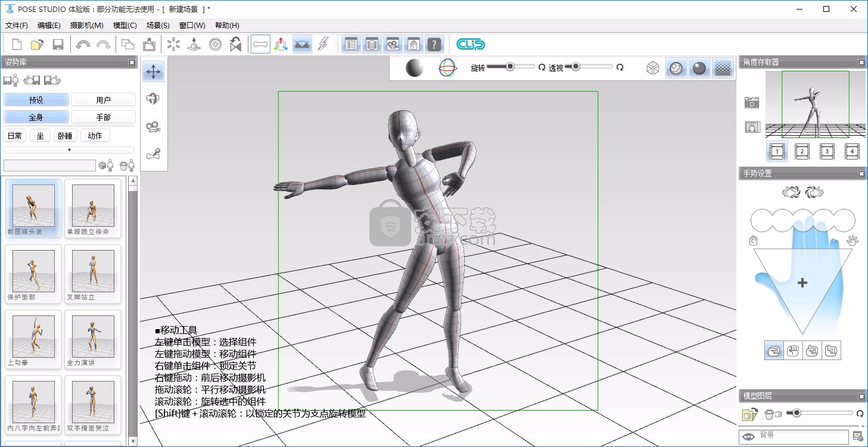Viewport: 868px width, 447px height.
Task: Open the 窗口(W) menu
Action: point(192,26)
